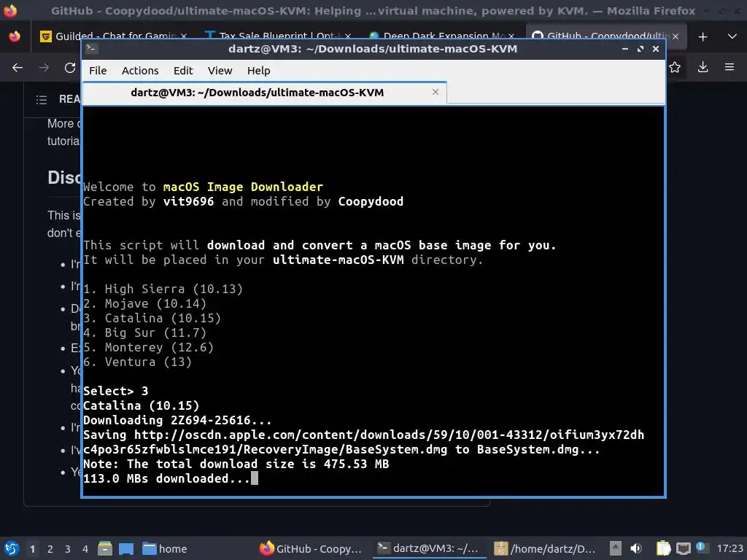Click the removable media eject tray icon

point(616,548)
